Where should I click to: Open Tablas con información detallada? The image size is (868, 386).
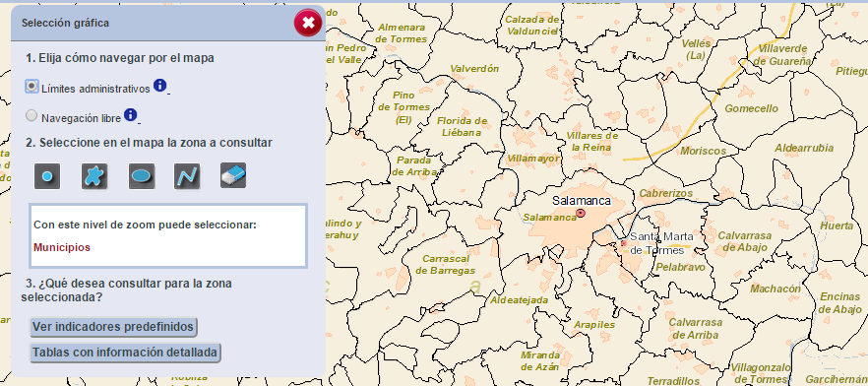click(125, 353)
